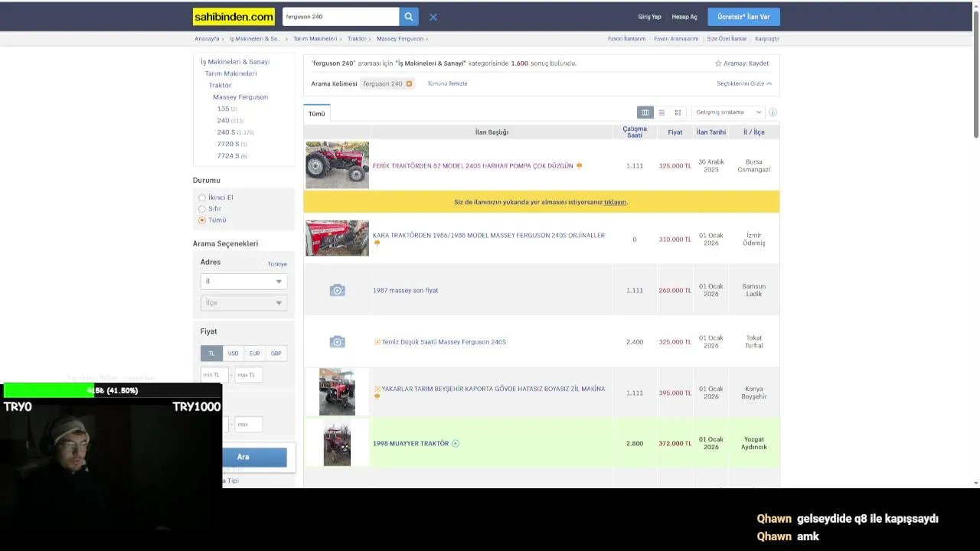
Task: Open the Karşılaştır link
Action: coord(767,38)
